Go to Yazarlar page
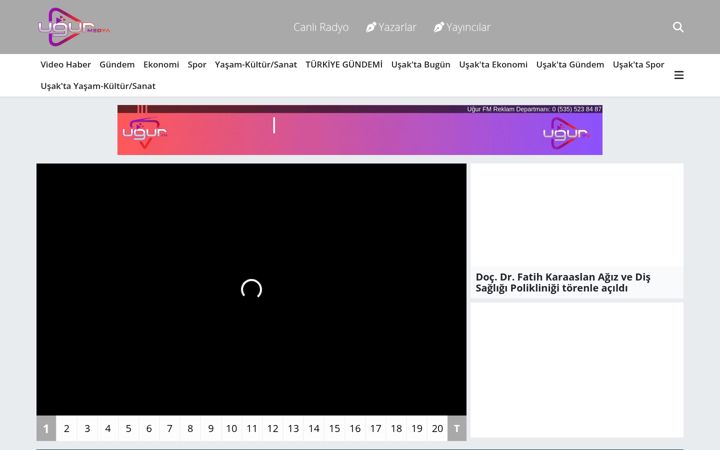The width and height of the screenshot is (720, 450). click(x=391, y=27)
